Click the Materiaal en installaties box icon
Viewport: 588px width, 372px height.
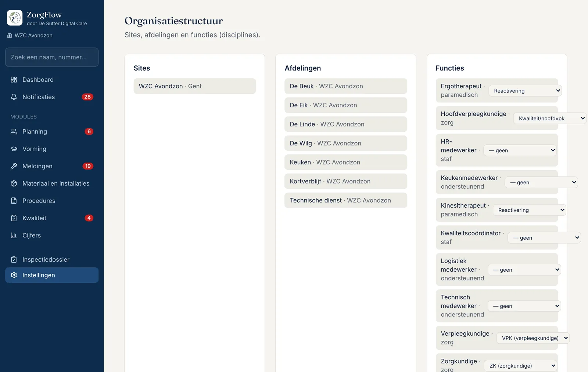[14, 183]
